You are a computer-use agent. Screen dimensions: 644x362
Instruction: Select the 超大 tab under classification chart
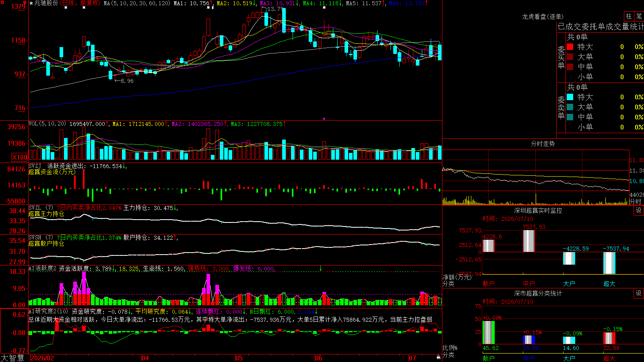click(609, 358)
